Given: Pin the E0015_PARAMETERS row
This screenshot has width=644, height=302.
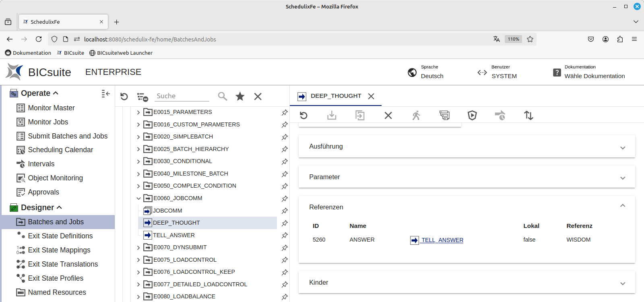Looking at the screenshot, I should (x=285, y=112).
